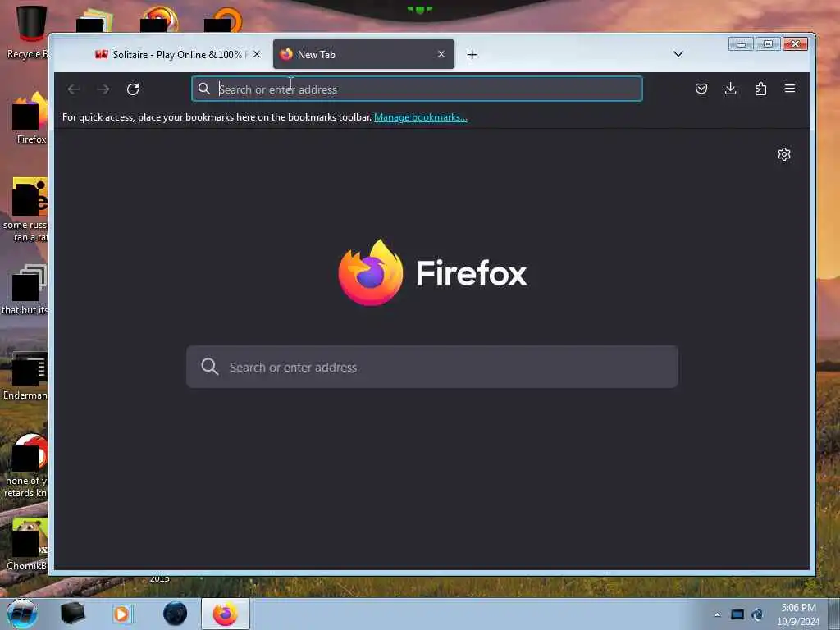Expand the List all tabs chevron
The image size is (840, 630).
point(678,54)
